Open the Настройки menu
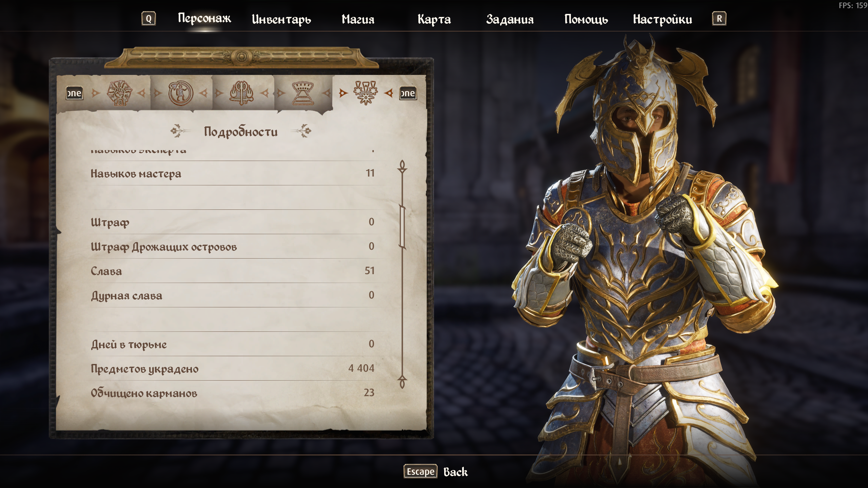The width and height of the screenshot is (868, 488). click(663, 19)
